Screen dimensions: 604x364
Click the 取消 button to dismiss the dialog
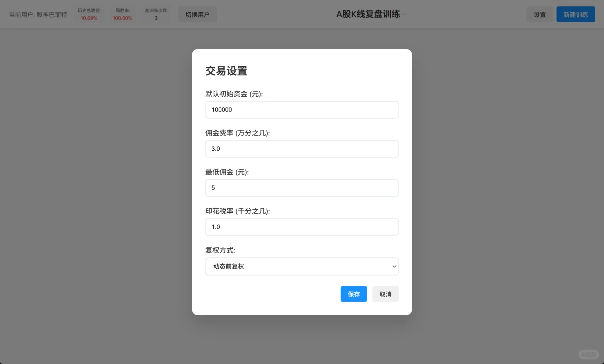385,294
